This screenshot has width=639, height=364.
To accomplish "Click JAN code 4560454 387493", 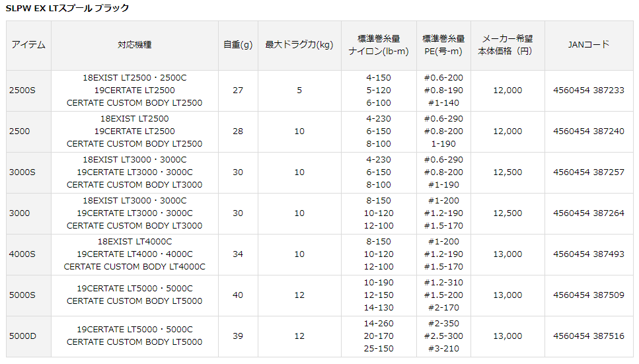I will [589, 254].
